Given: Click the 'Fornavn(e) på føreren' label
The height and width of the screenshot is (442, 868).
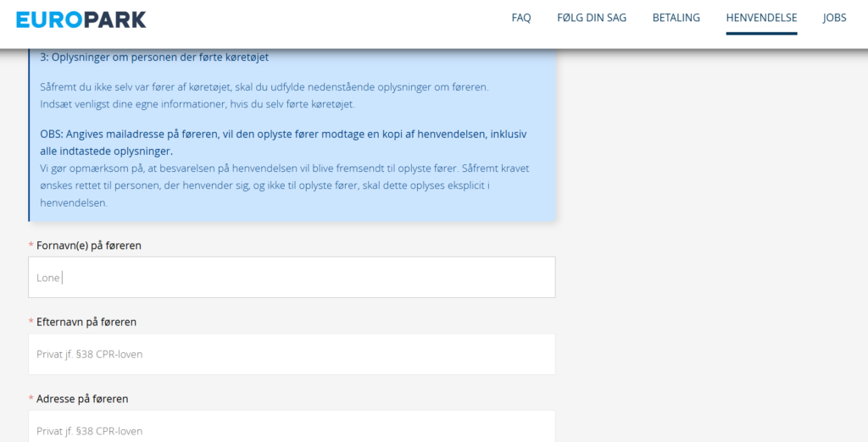Looking at the screenshot, I should (x=88, y=246).
